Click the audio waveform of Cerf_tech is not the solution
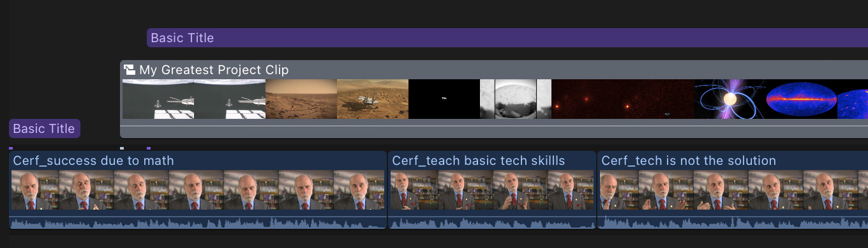 tap(733, 222)
